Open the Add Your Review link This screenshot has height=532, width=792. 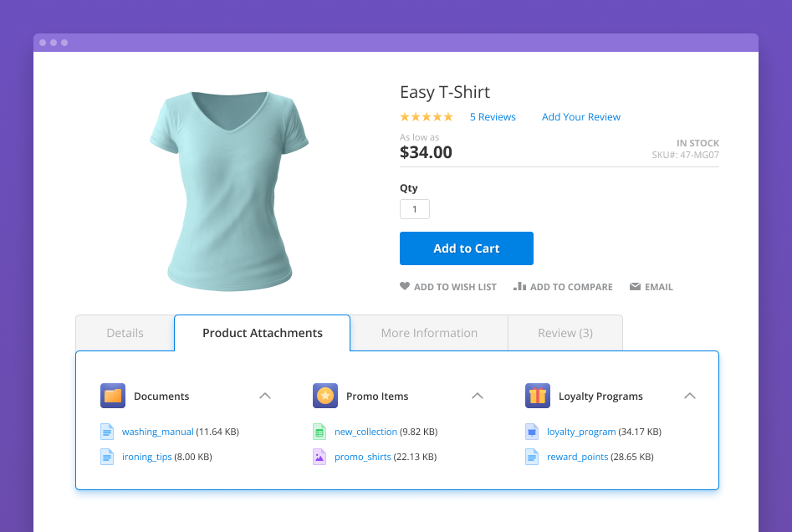point(581,117)
